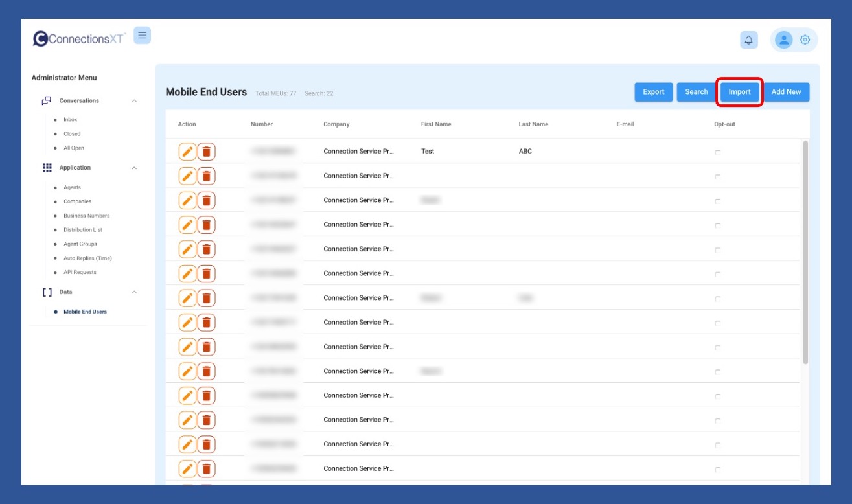Check the opt-out box in third row
This screenshot has height=504, width=852.
coord(717,201)
